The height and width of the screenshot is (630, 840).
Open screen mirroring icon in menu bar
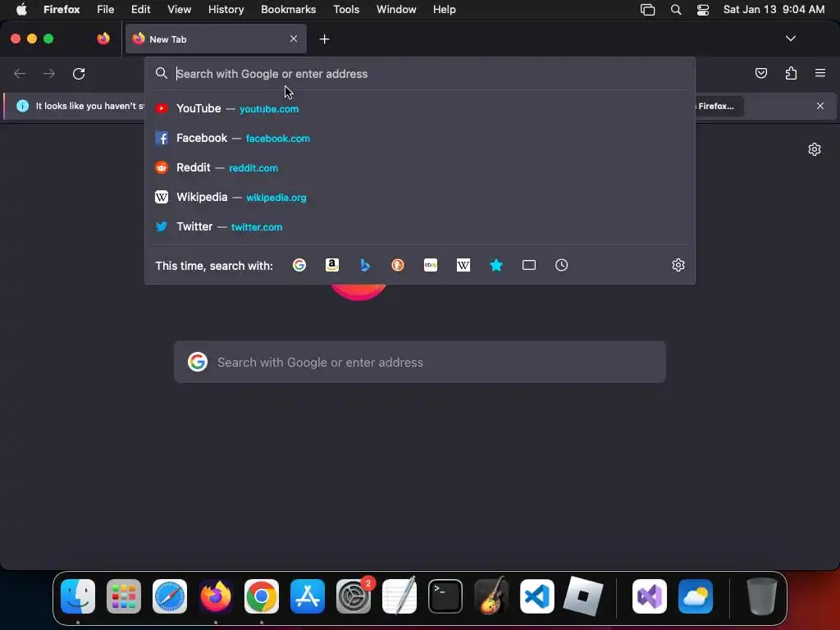click(x=648, y=10)
